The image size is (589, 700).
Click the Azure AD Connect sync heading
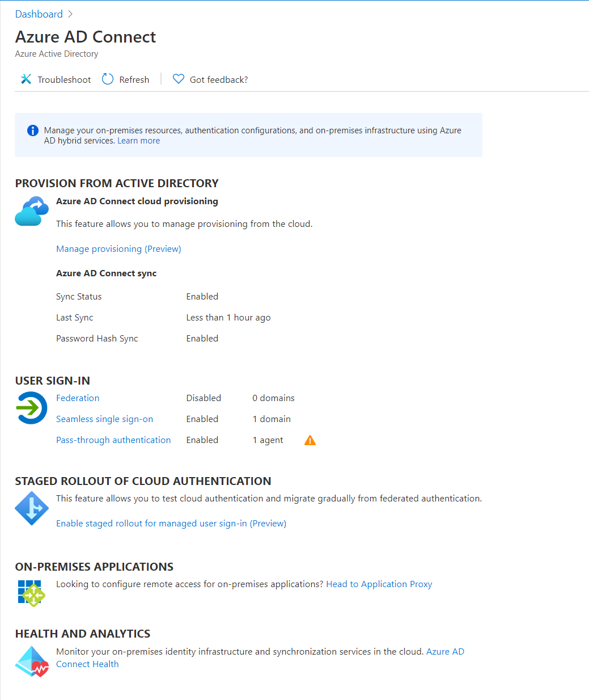(x=106, y=273)
